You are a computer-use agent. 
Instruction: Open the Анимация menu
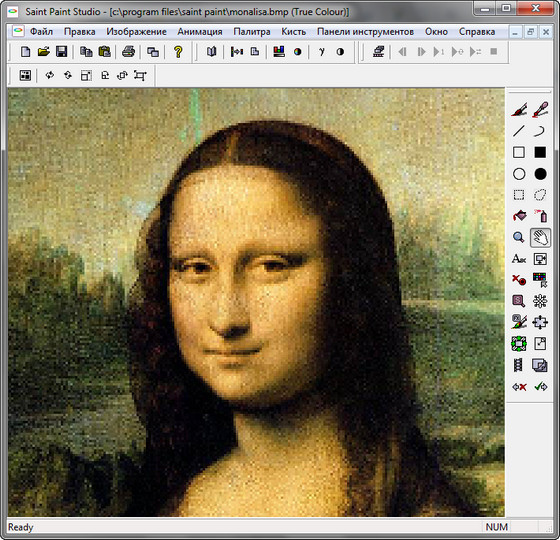200,32
